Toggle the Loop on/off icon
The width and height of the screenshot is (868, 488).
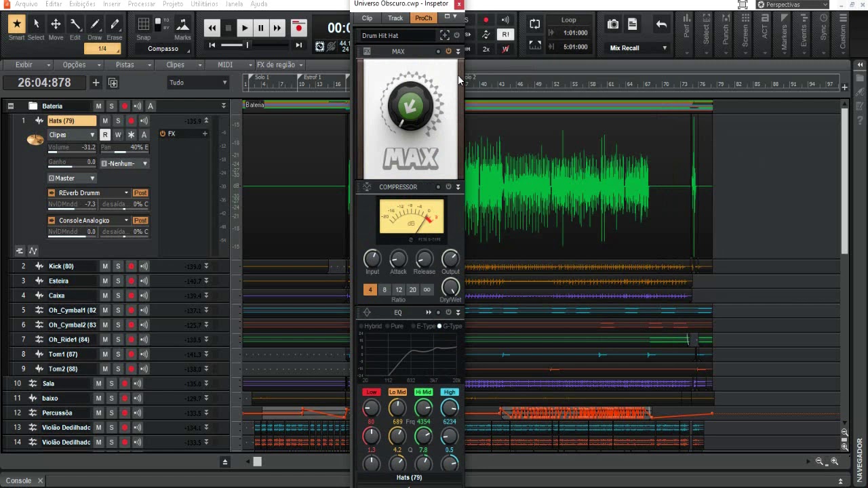(x=535, y=24)
